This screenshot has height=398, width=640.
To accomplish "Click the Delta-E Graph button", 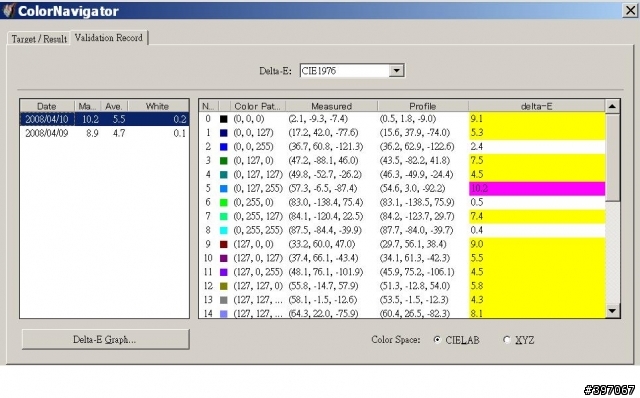I will [105, 339].
